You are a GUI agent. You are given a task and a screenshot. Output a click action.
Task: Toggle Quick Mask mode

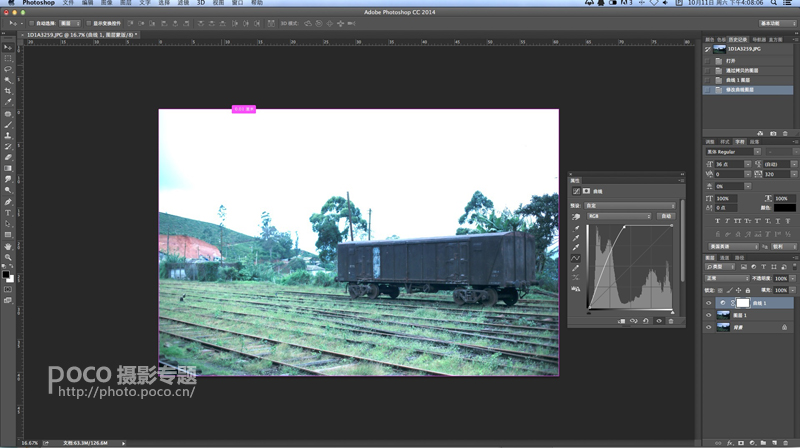click(8, 289)
